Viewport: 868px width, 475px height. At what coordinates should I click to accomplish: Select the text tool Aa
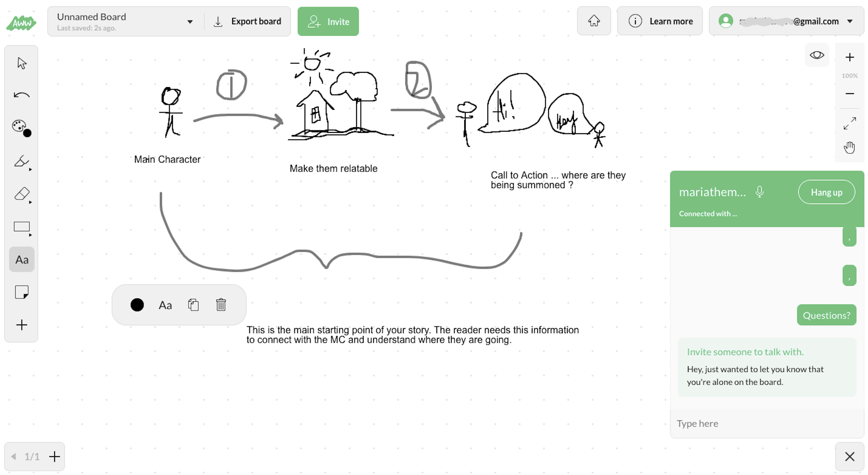tap(21, 260)
